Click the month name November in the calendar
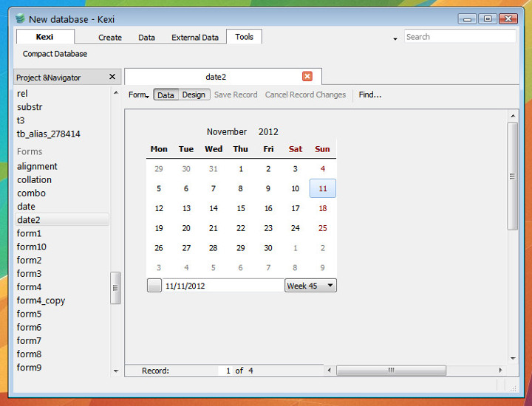532x406 pixels. pos(227,132)
